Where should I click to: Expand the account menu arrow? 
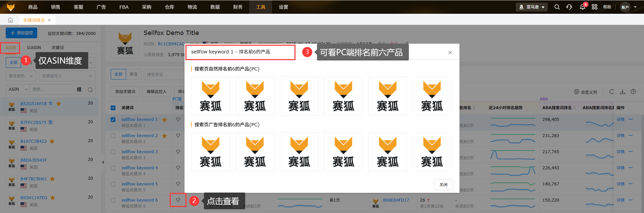[635, 7]
